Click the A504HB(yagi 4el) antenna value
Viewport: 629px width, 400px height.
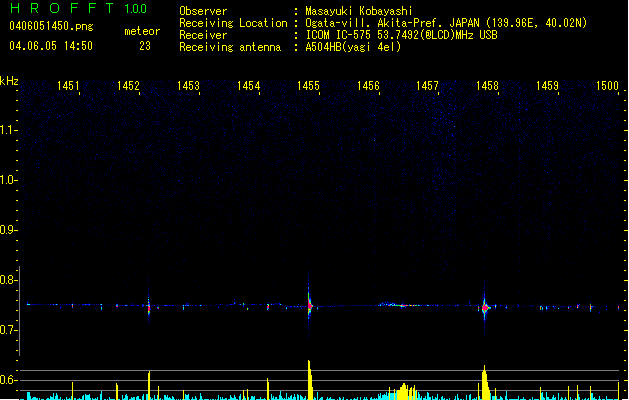(353, 47)
